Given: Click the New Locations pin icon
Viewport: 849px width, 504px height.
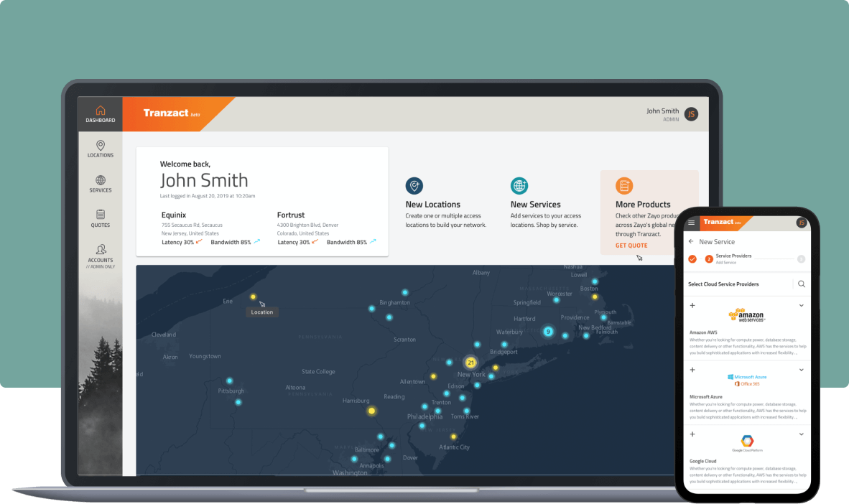Looking at the screenshot, I should (414, 186).
